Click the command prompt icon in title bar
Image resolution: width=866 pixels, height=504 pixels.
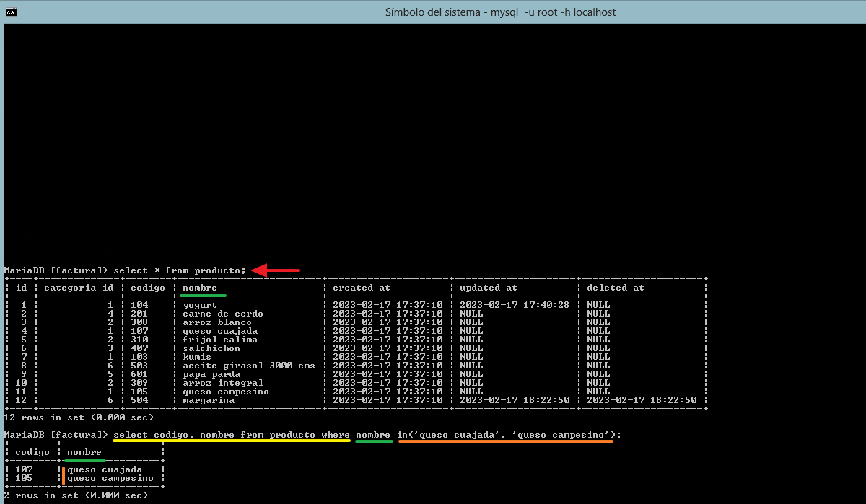tap(12, 12)
